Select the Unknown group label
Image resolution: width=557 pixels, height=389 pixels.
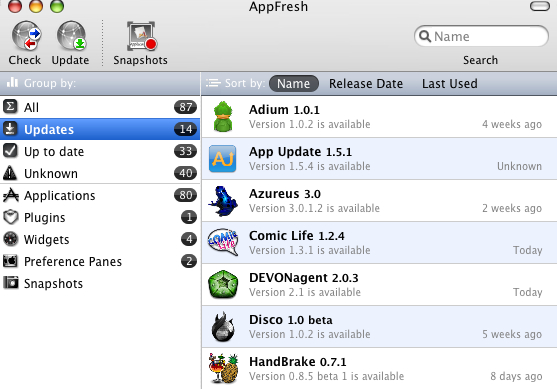pyautogui.click(x=51, y=174)
